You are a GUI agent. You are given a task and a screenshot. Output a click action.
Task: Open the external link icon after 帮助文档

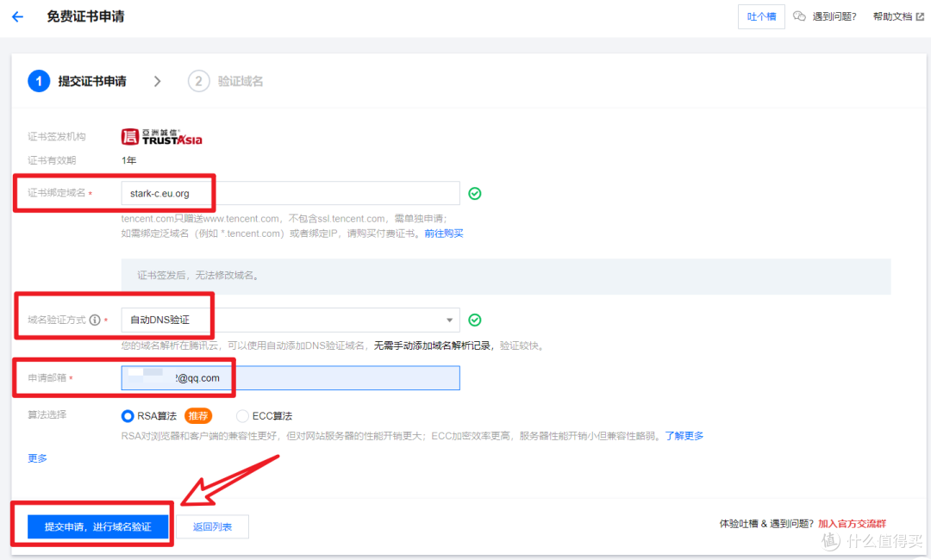[920, 16]
